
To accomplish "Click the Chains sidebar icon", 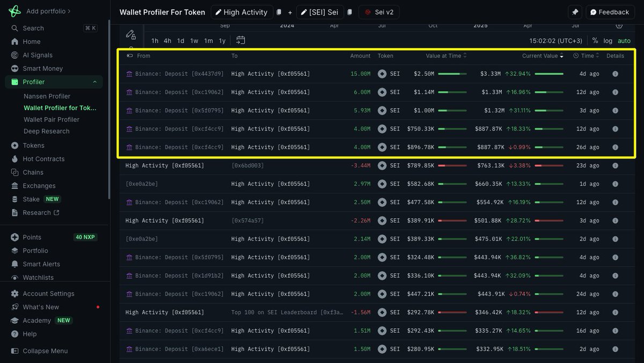I will (14, 172).
